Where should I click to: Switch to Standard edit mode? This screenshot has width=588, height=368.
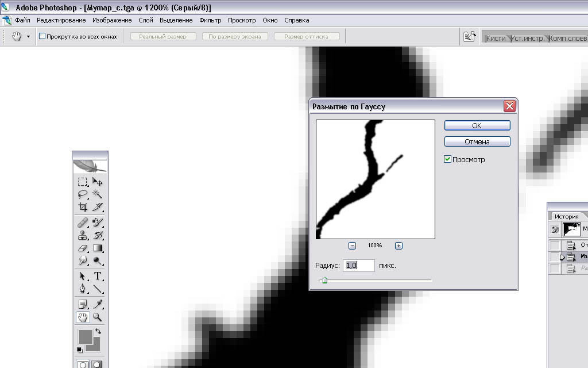83,364
